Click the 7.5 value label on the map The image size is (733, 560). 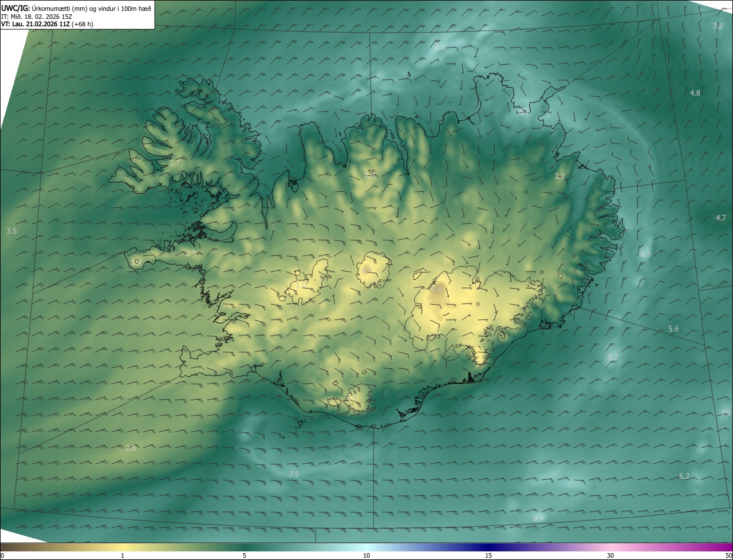coord(294,474)
